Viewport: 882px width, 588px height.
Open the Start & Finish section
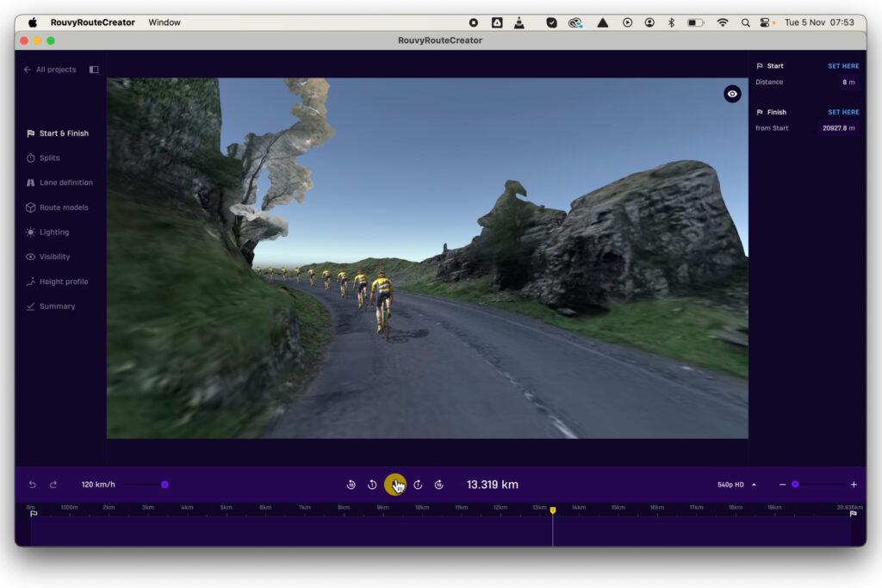(x=58, y=133)
